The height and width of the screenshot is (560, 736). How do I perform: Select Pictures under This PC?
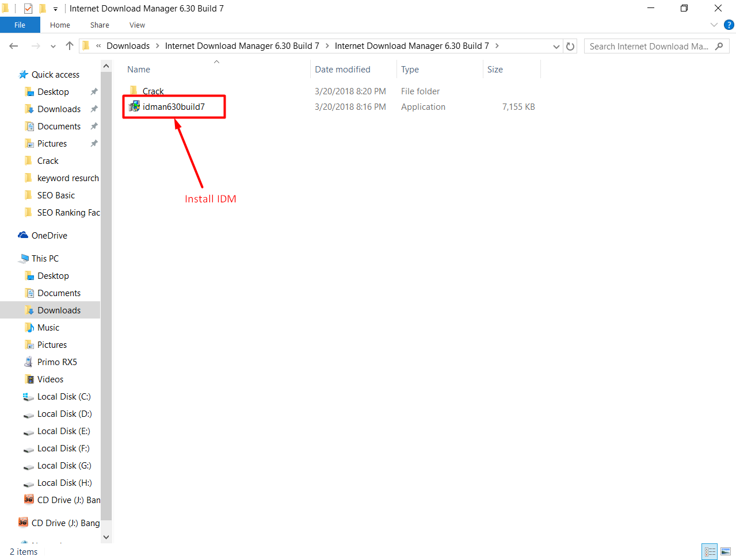pos(52,344)
